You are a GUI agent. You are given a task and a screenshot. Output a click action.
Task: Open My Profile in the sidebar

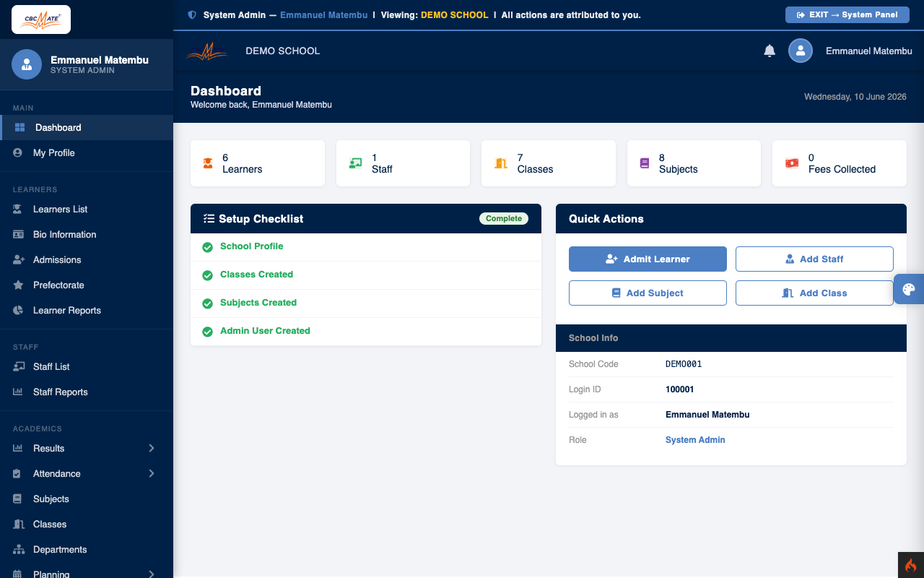[x=87, y=152]
